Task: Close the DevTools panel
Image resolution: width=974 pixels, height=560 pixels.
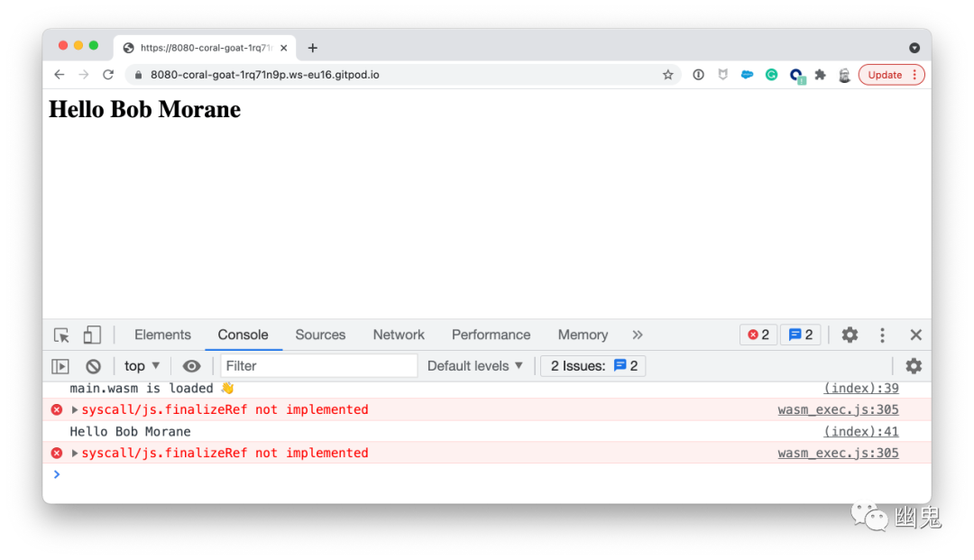Action: coord(915,335)
